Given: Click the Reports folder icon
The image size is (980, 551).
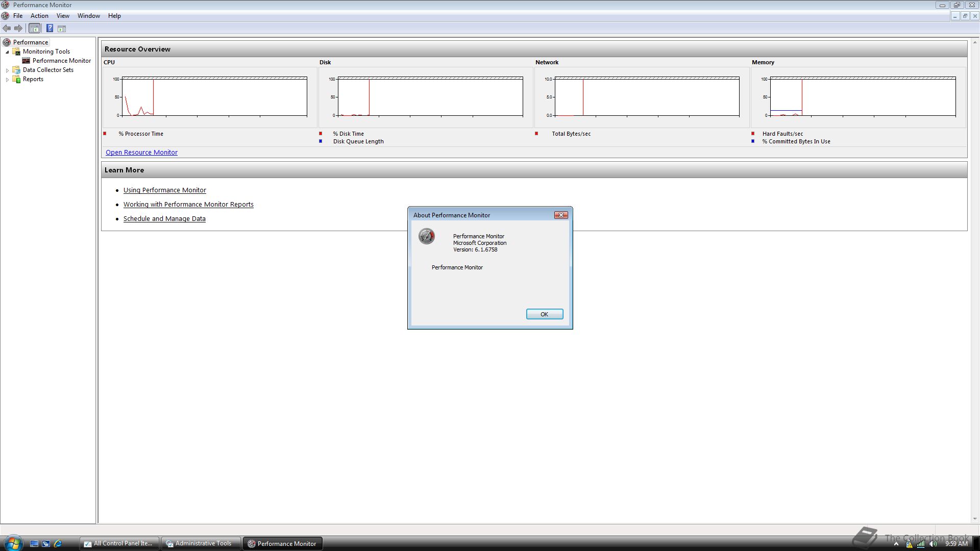Looking at the screenshot, I should tap(16, 79).
